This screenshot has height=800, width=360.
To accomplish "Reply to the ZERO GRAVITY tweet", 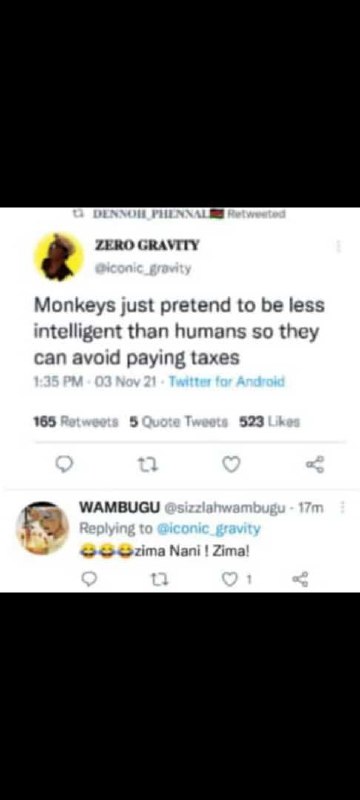I will [65, 464].
